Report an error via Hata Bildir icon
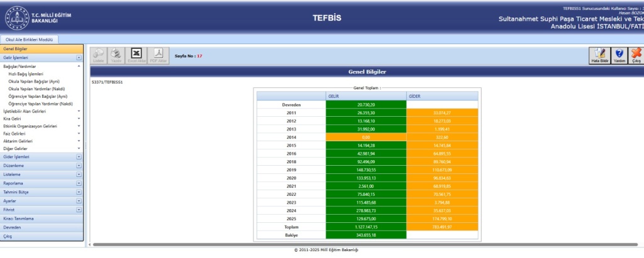The image size is (644, 258). point(600,55)
